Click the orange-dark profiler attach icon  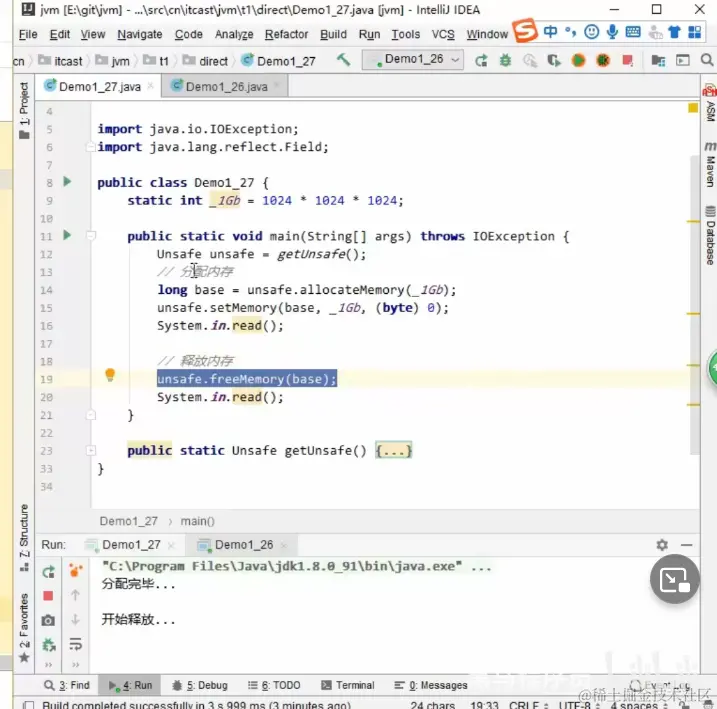click(603, 60)
